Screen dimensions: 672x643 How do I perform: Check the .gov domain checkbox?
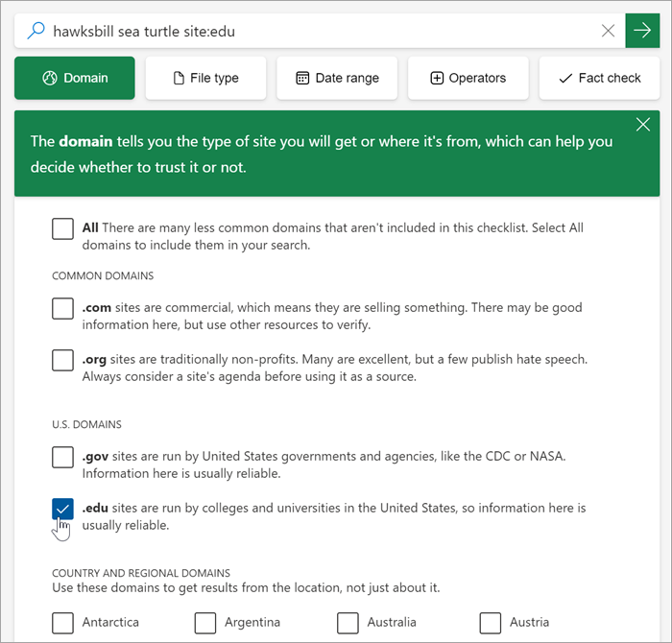click(x=62, y=457)
